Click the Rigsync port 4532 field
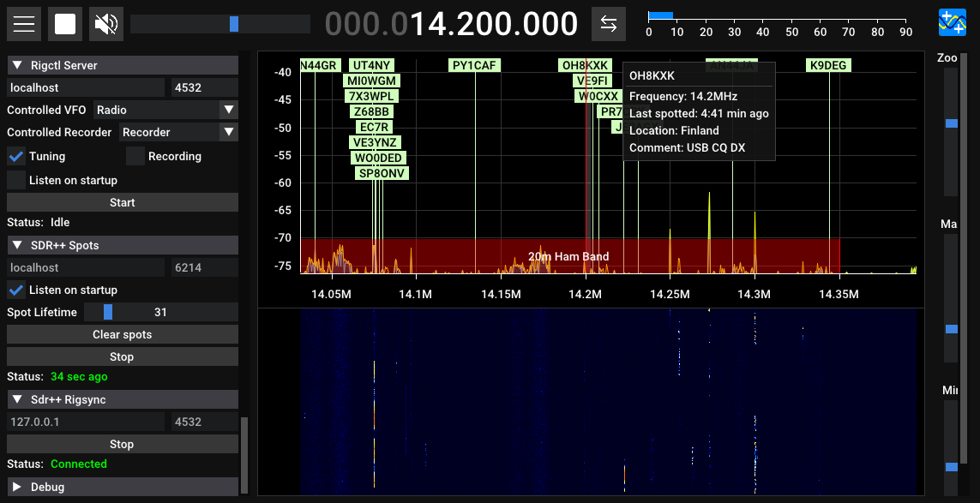The height and width of the screenshot is (503, 980). 204,422
